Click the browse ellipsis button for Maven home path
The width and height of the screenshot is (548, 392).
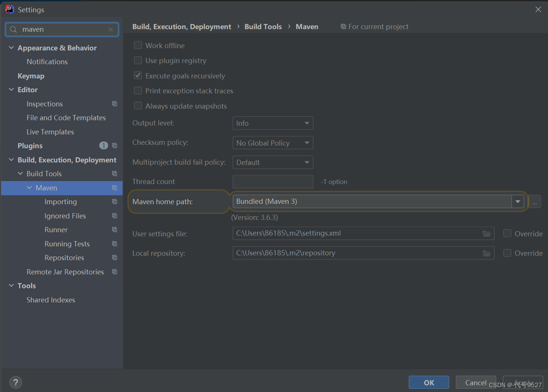[x=535, y=202]
